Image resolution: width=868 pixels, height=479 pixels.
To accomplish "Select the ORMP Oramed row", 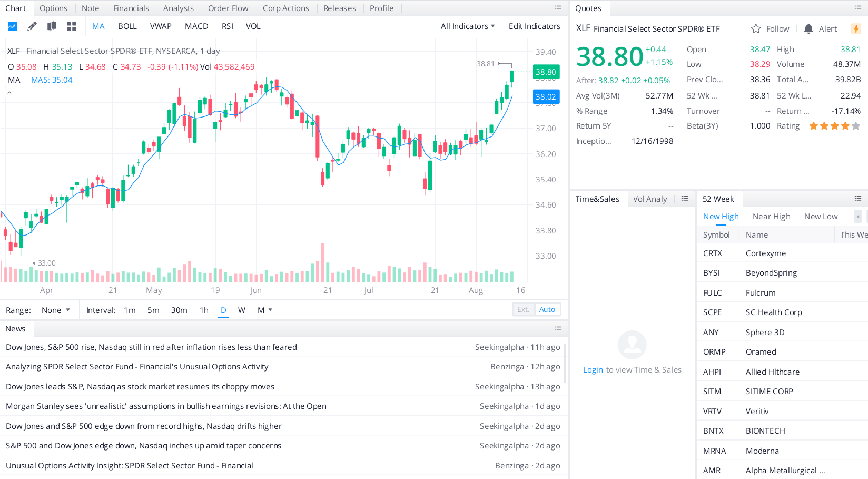I will pos(782,352).
